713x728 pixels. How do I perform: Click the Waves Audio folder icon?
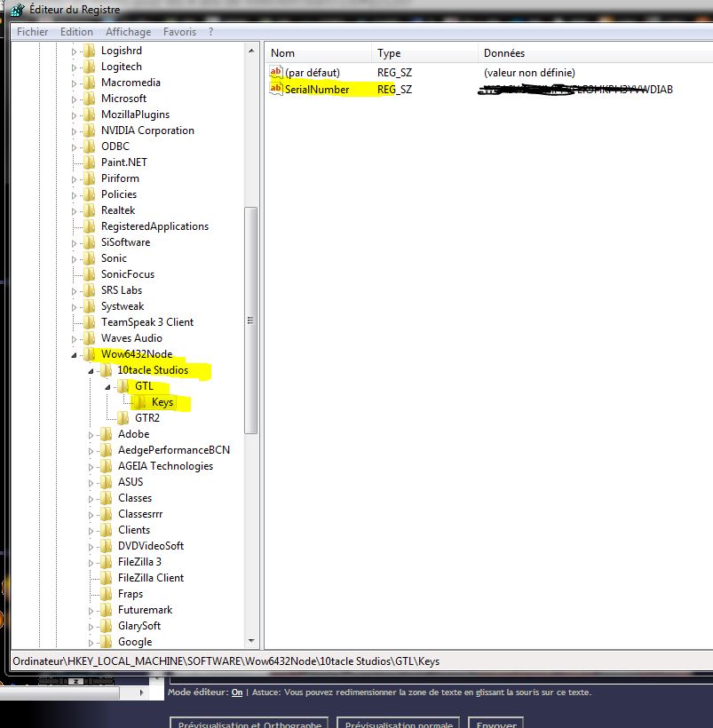coord(89,338)
